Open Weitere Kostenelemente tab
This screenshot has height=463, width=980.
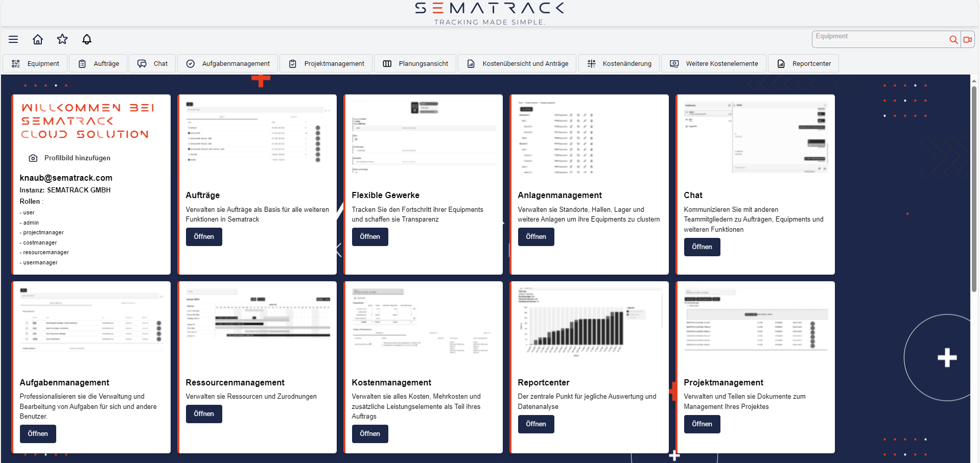tap(714, 64)
